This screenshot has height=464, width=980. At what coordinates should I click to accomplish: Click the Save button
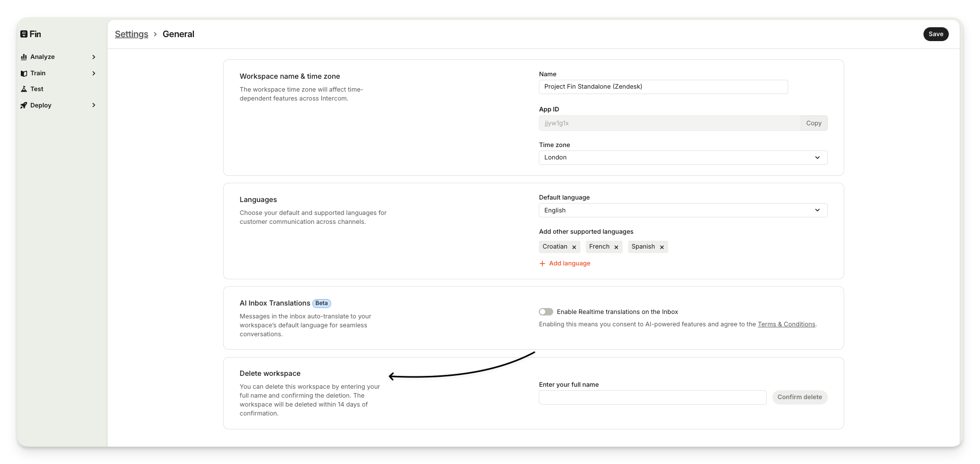935,34
